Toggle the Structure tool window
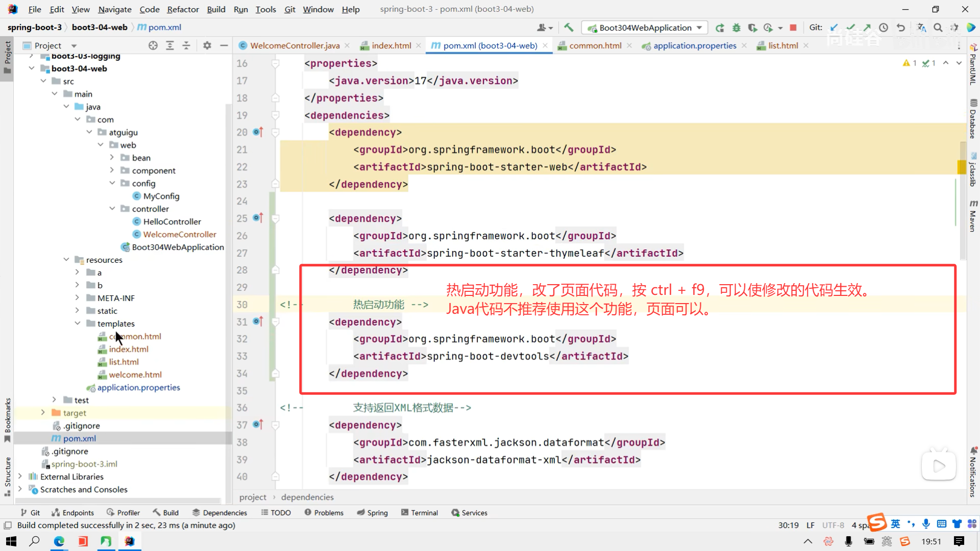The width and height of the screenshot is (980, 551). click(7, 476)
